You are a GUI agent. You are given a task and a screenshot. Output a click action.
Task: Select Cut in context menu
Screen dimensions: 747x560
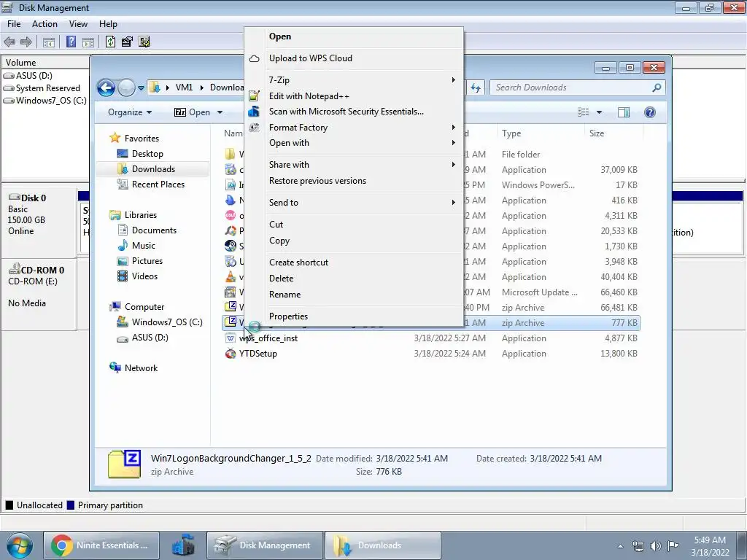click(x=363, y=225)
